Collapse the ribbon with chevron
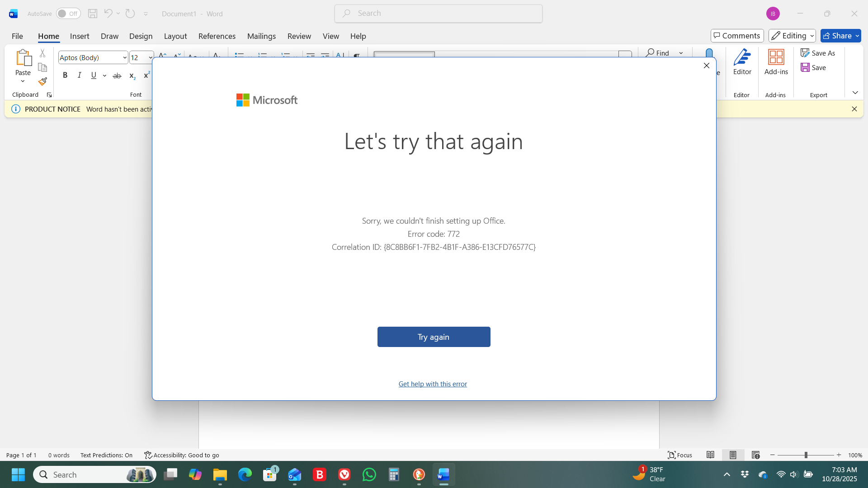868x488 pixels. [x=855, y=93]
